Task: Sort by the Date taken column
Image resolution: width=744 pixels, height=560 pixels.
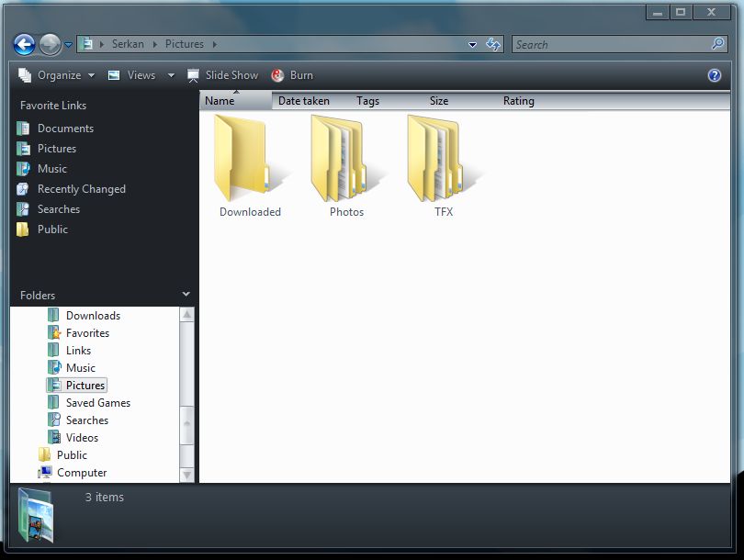Action: (x=303, y=101)
